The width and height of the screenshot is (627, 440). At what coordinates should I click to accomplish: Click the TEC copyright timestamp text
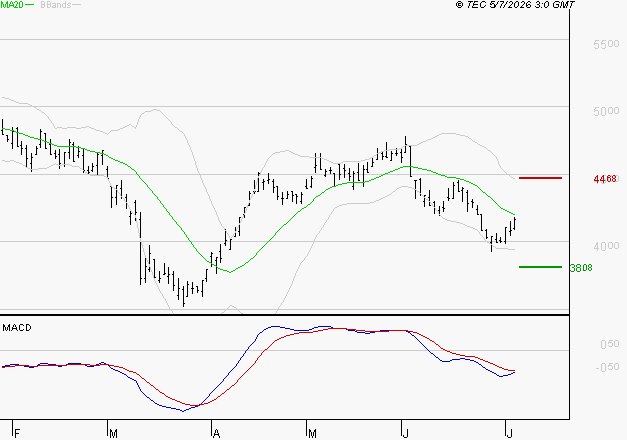click(x=515, y=5)
